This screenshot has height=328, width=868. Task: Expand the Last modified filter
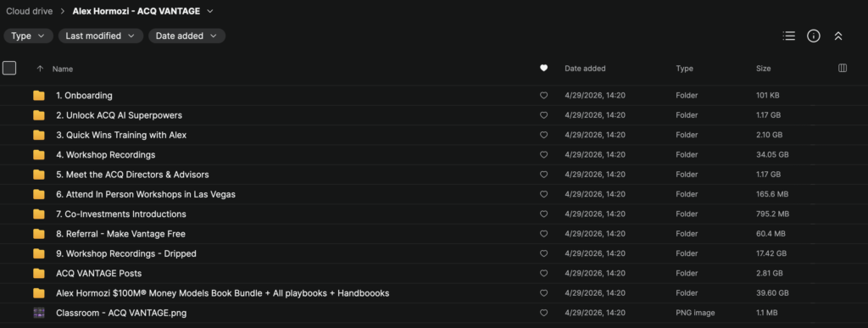101,36
